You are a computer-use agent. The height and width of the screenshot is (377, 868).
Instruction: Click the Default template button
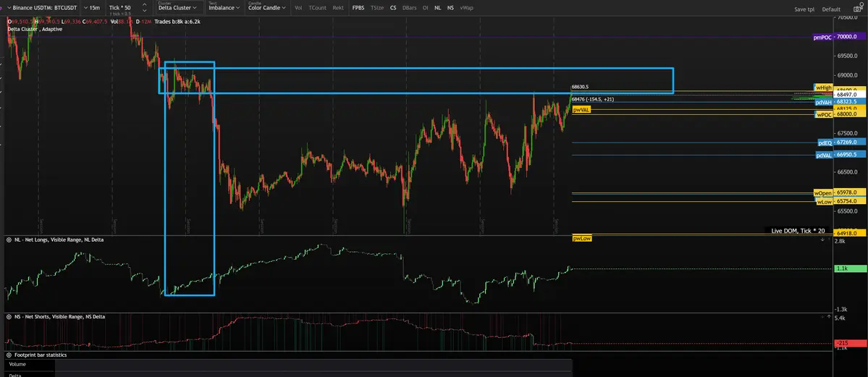pos(831,9)
